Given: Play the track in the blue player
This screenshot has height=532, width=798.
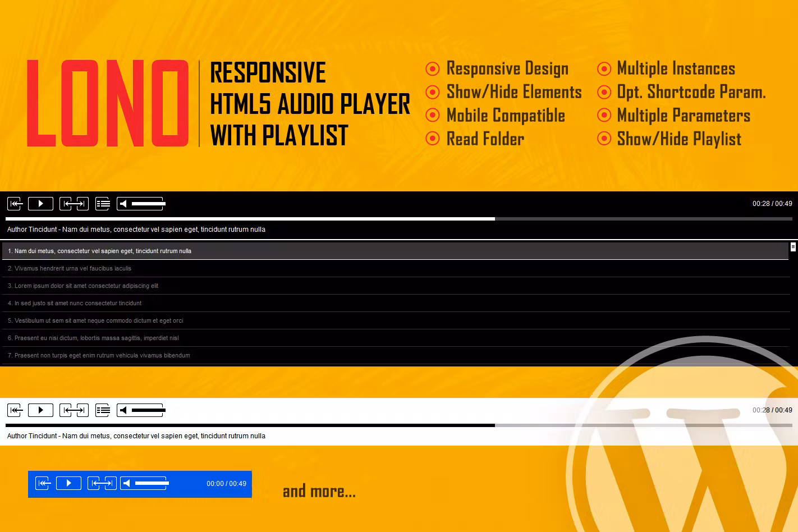Looking at the screenshot, I should 68,483.
